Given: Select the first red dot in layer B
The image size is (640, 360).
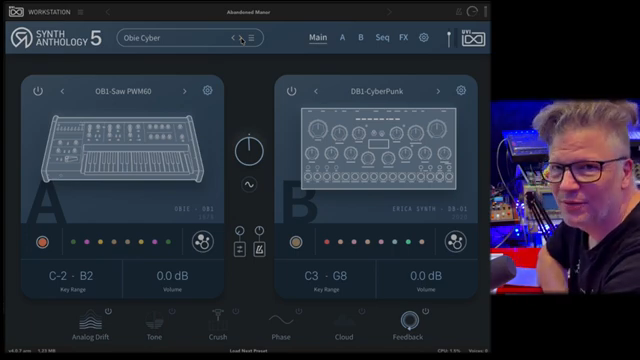Looking at the screenshot, I should click(327, 242).
